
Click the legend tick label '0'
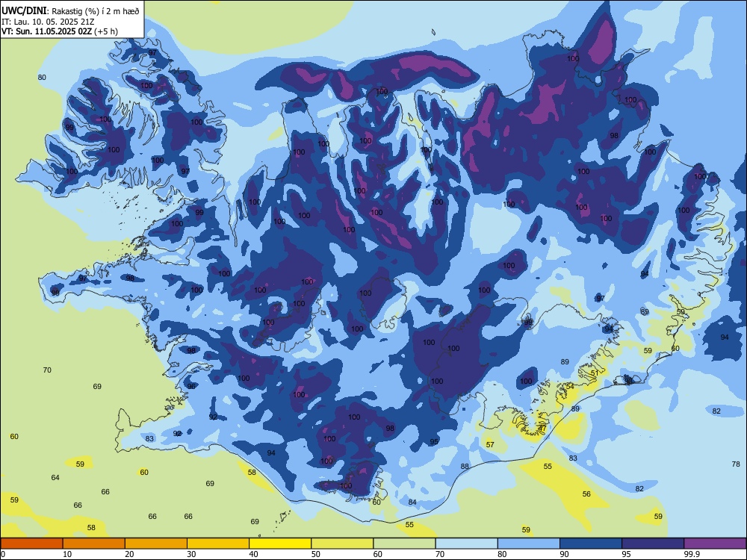click(3, 554)
